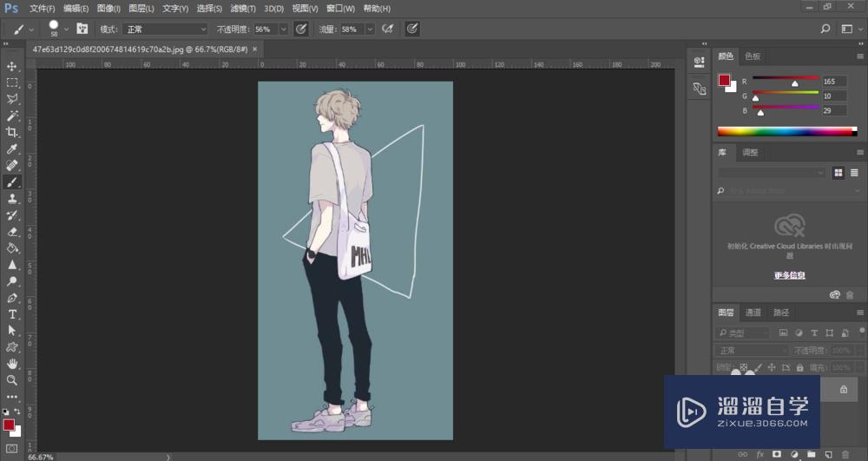
Task: Click the 更多信息 link in Libraries
Action: (789, 275)
